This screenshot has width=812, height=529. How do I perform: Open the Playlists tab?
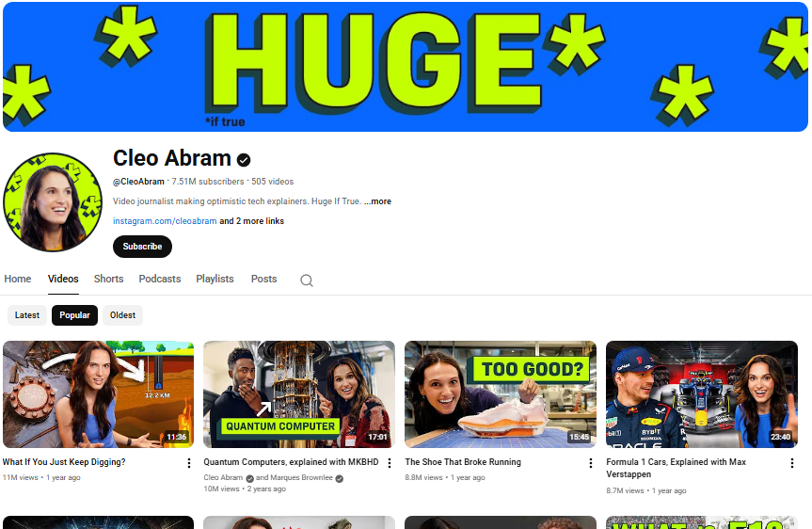(215, 279)
